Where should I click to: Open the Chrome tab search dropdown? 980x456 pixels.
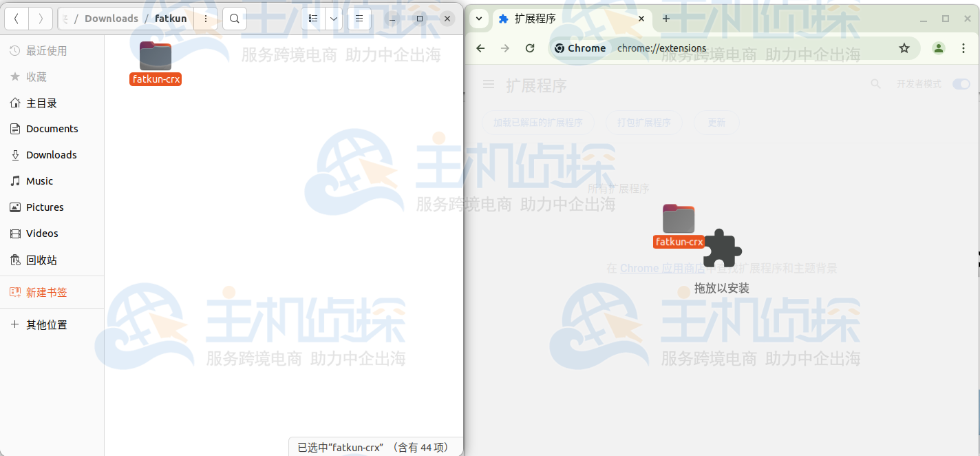coord(480,19)
